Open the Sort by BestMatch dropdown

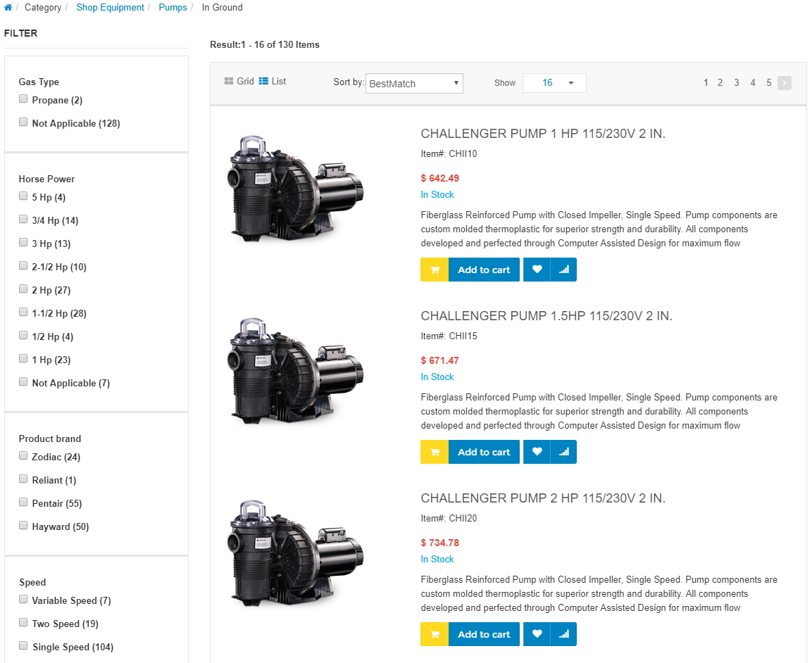tap(414, 83)
